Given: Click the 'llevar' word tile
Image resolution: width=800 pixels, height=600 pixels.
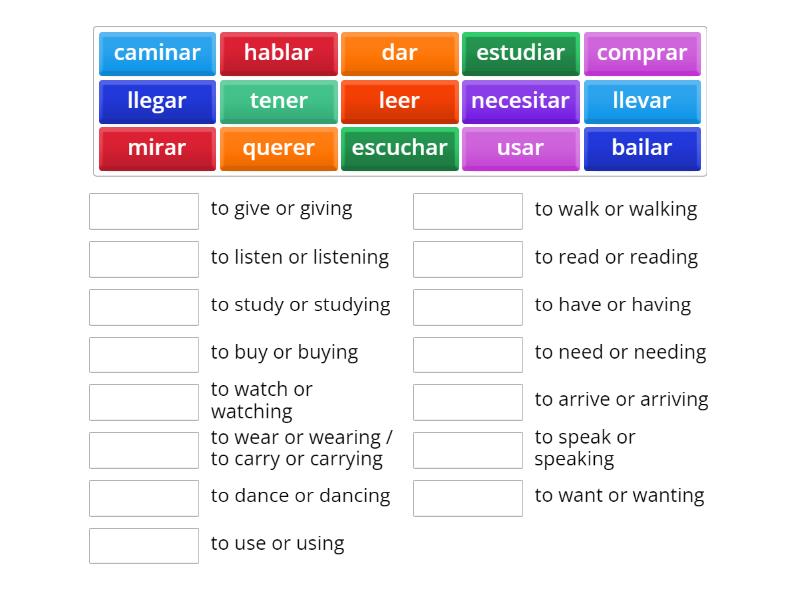Looking at the screenshot, I should (x=642, y=101).
